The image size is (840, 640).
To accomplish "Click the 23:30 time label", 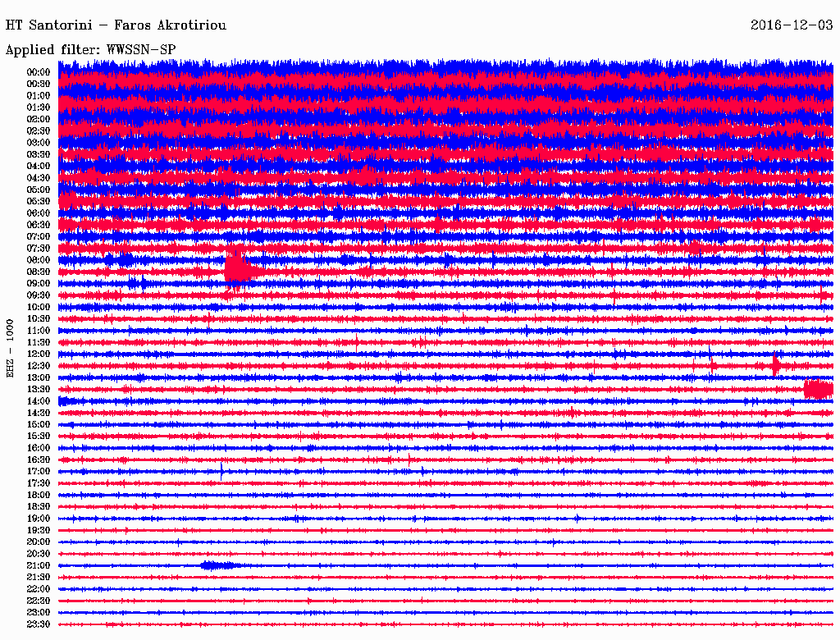I will pos(39,624).
